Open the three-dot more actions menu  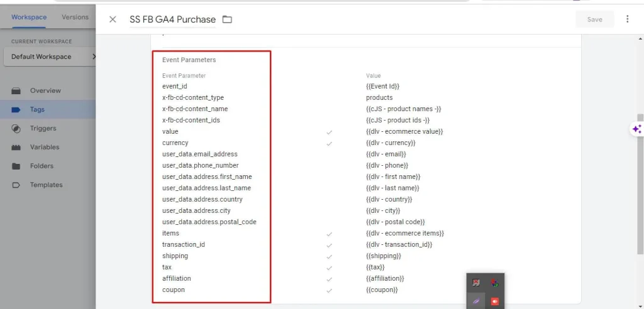(627, 19)
